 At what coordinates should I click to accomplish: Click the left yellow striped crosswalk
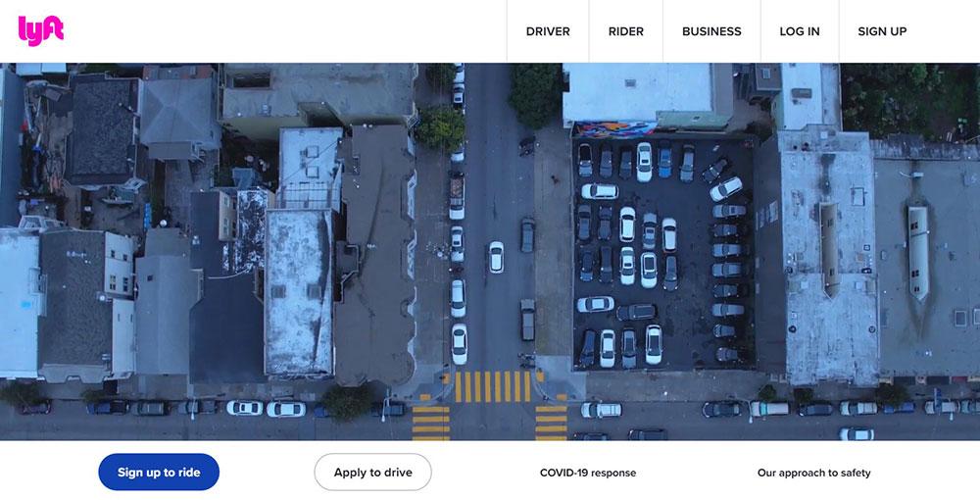click(430, 423)
